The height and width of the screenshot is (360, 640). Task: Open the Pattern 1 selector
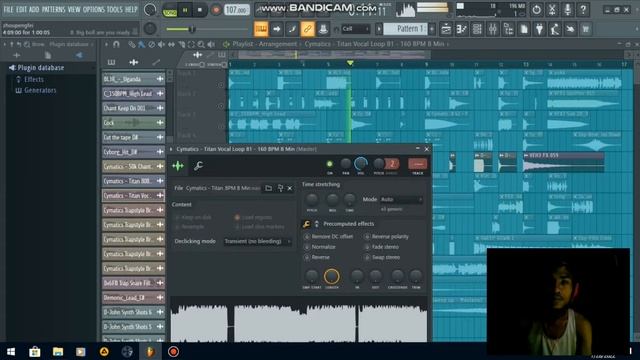click(405, 29)
